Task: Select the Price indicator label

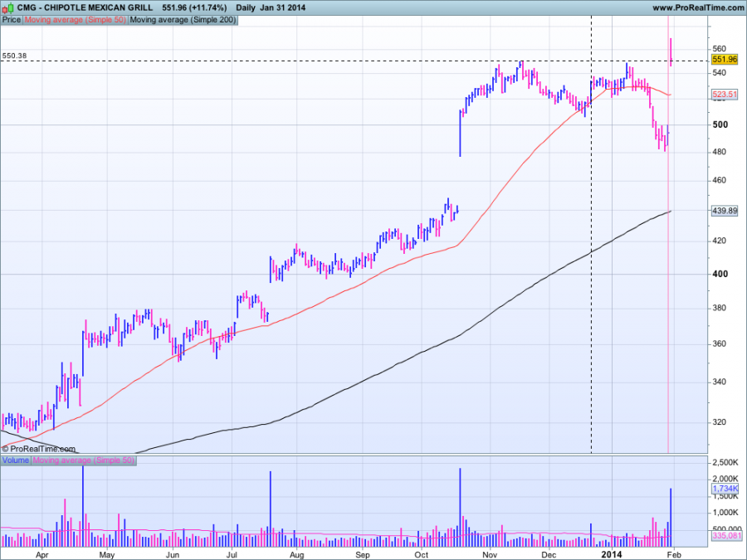Action: click(x=12, y=20)
